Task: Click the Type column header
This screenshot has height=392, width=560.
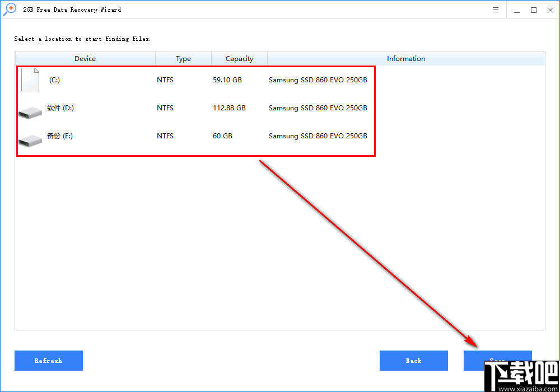Action: [183, 58]
